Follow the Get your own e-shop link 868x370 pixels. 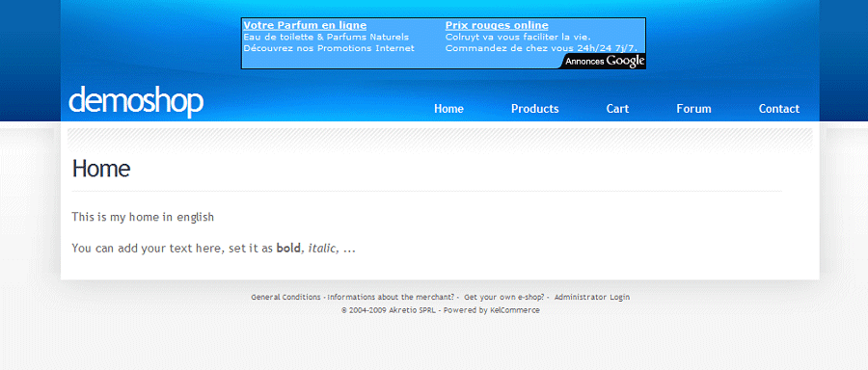tap(504, 297)
